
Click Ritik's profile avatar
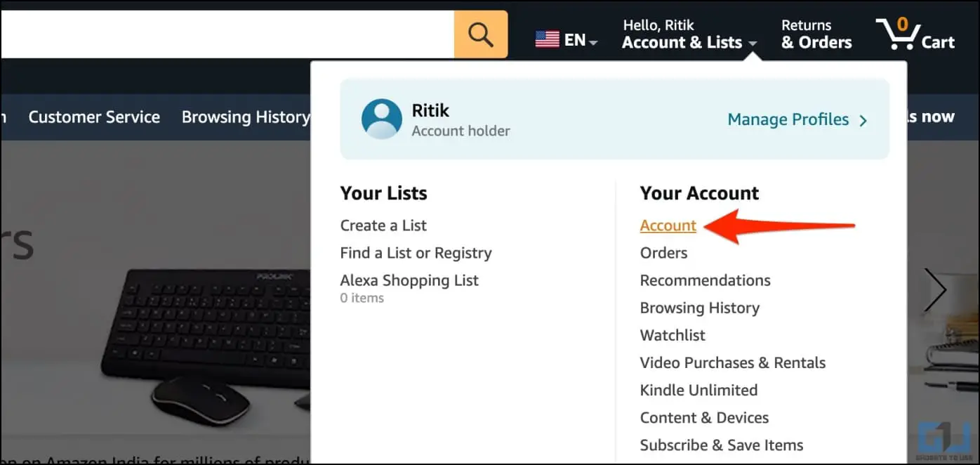click(381, 119)
